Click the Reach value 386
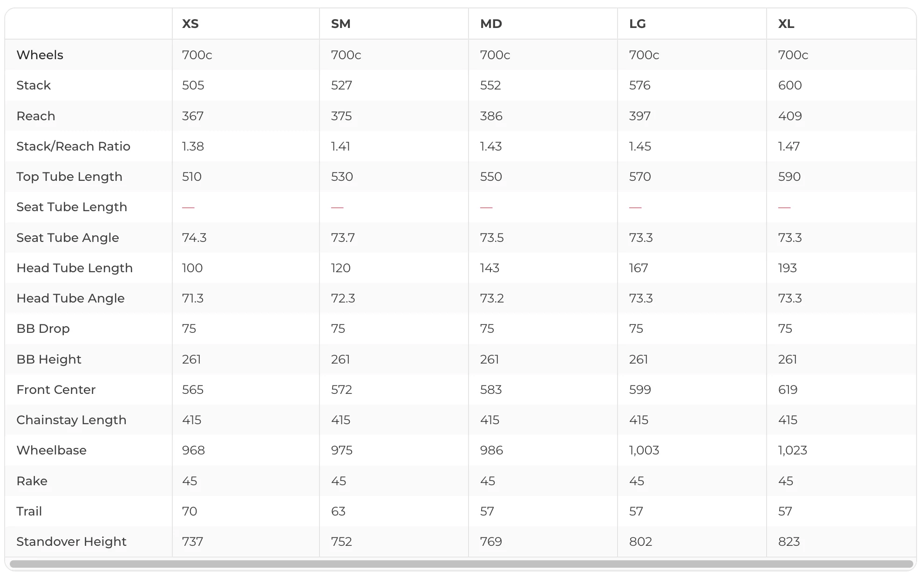 click(491, 116)
